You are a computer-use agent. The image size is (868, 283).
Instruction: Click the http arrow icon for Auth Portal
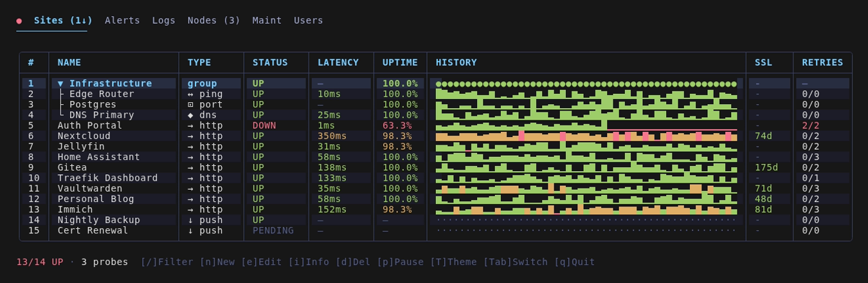pos(190,125)
